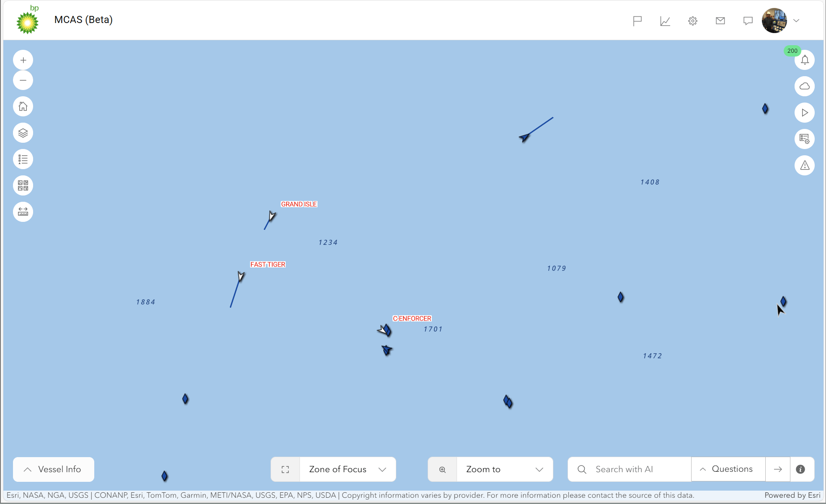Toggle the weather cloud overlay
826x504 pixels.
(x=804, y=86)
